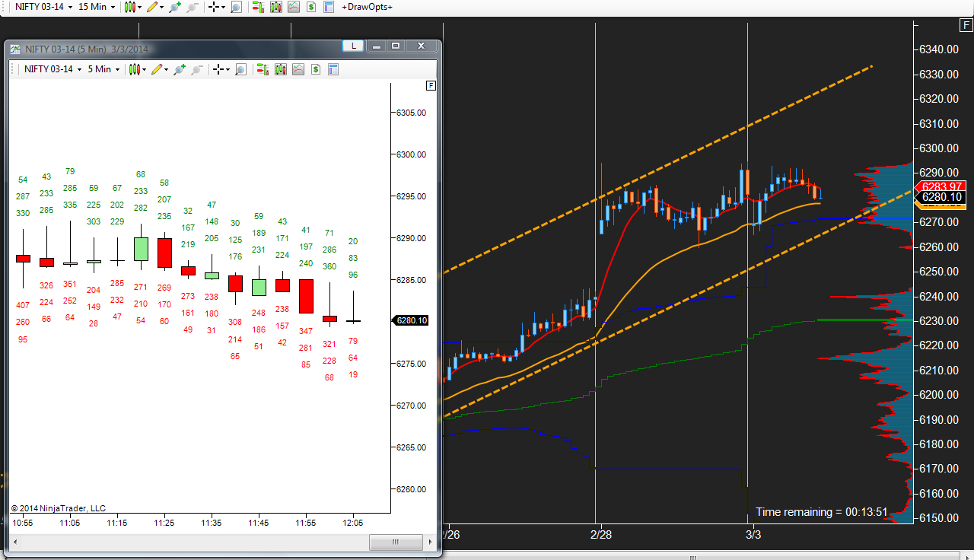This screenshot has height=560, width=974.
Task: Open the candlestick chart style dropdown in the 15 Min toolbar
Action: tap(134, 7)
